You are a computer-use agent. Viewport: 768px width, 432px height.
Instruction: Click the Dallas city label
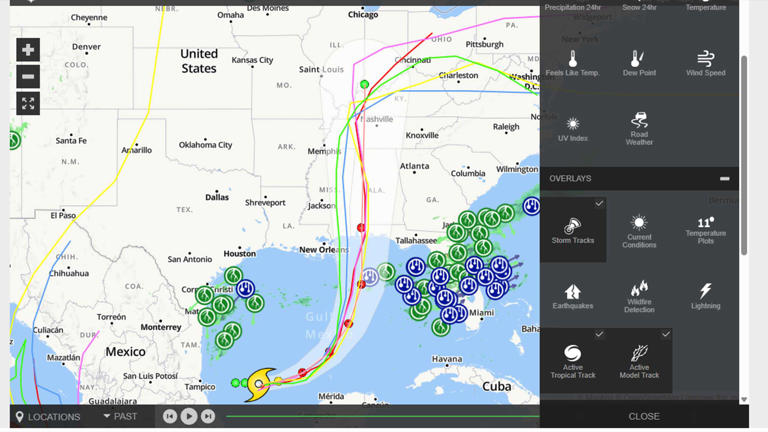(x=217, y=197)
